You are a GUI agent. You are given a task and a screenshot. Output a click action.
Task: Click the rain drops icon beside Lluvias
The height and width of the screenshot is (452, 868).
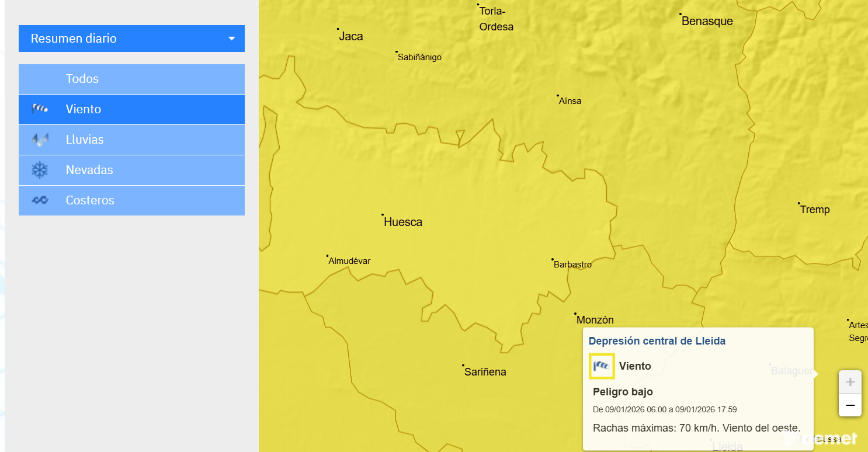[40, 140]
